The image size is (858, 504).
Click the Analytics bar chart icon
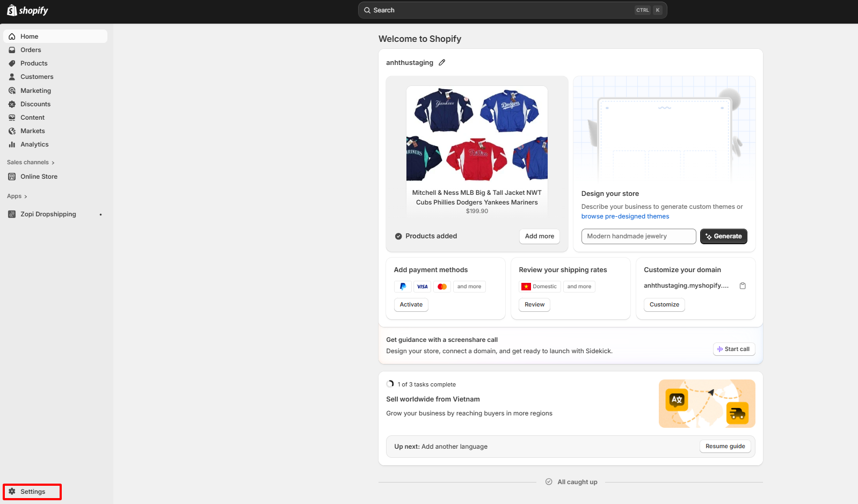12,144
